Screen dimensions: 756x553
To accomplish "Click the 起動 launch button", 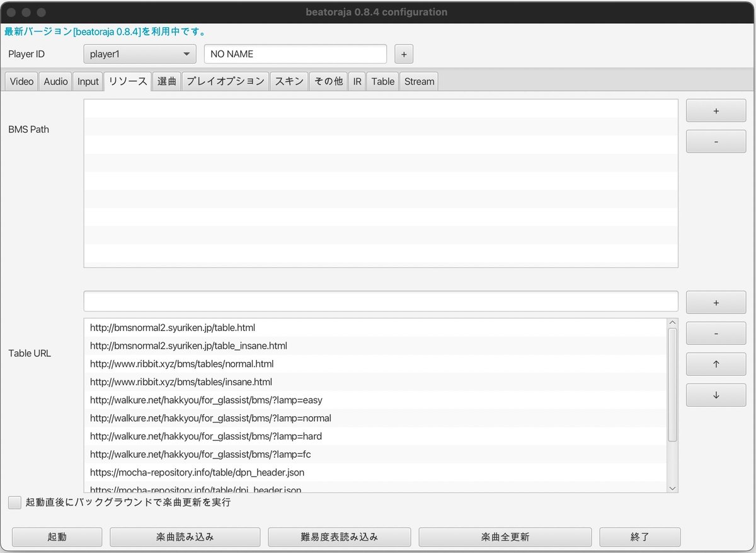I will [57, 537].
